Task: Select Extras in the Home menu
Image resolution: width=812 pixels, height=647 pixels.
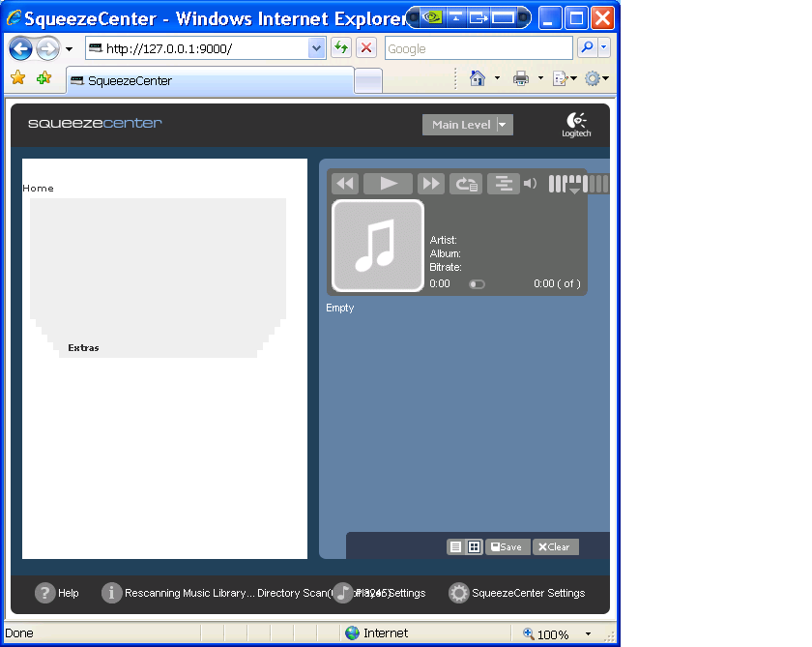Action: 83,348
